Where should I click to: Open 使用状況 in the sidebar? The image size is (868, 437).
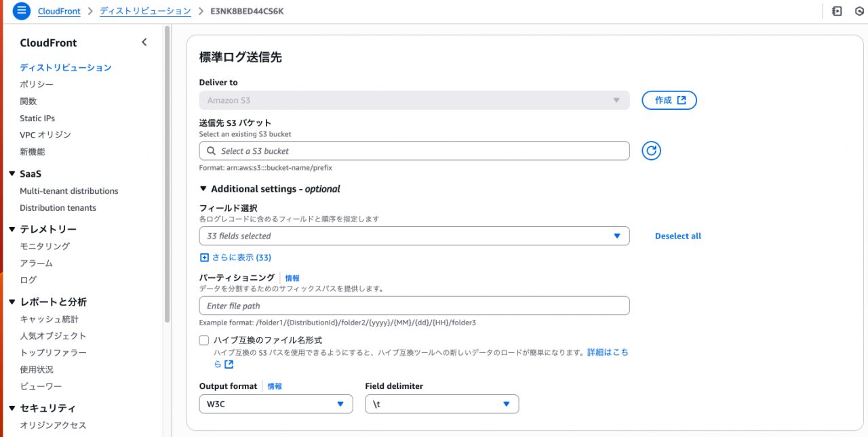click(37, 370)
